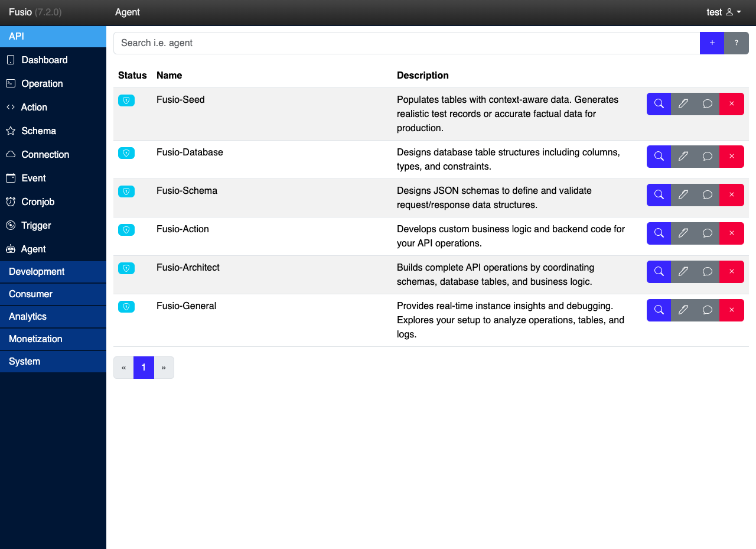Edit the Fusio-Database agent with pencil icon
Image resolution: width=756 pixels, height=549 pixels.
[683, 157]
